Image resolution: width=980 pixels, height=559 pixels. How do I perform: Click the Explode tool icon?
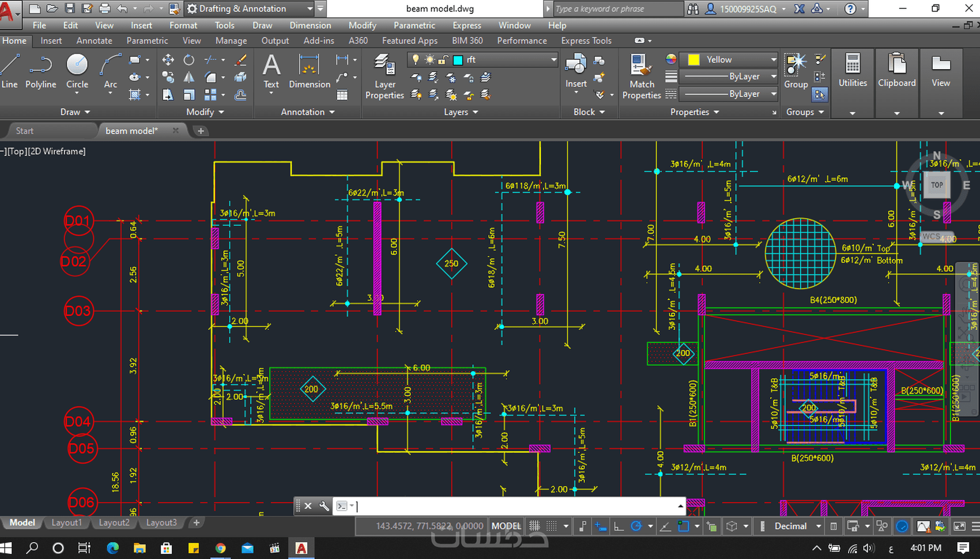pos(241,77)
